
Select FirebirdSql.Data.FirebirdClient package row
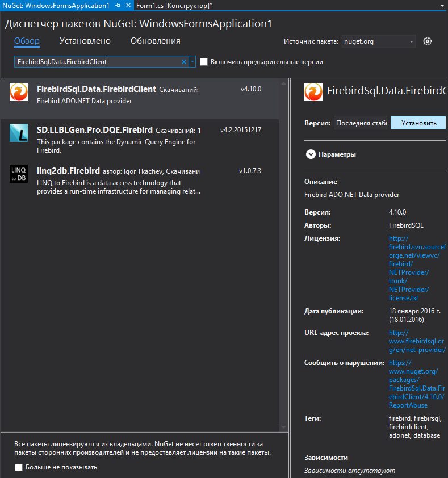[x=139, y=98]
